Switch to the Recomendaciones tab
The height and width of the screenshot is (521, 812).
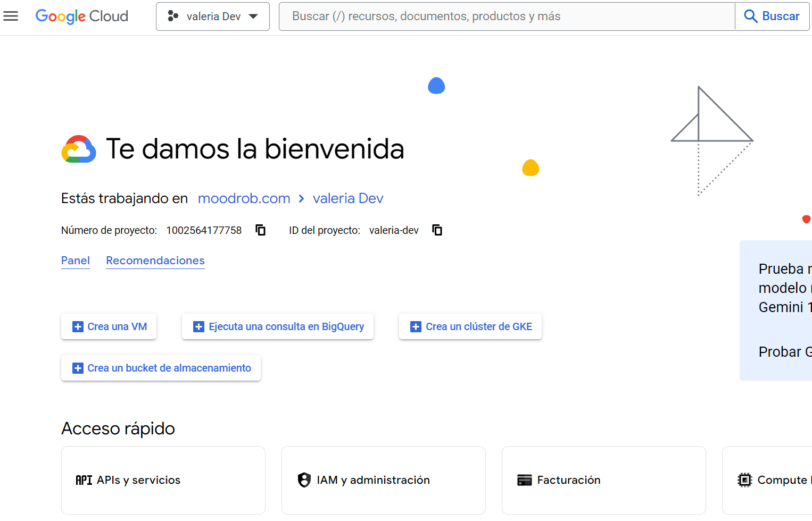pyautogui.click(x=155, y=260)
